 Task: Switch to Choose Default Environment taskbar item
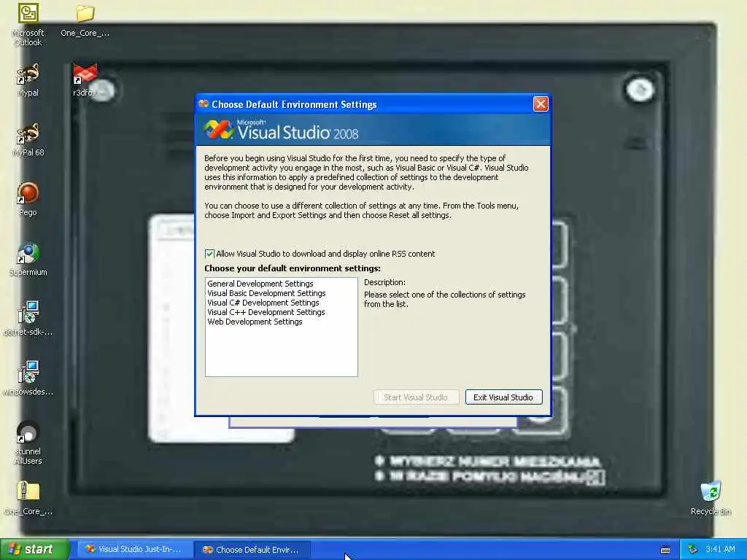(252, 550)
